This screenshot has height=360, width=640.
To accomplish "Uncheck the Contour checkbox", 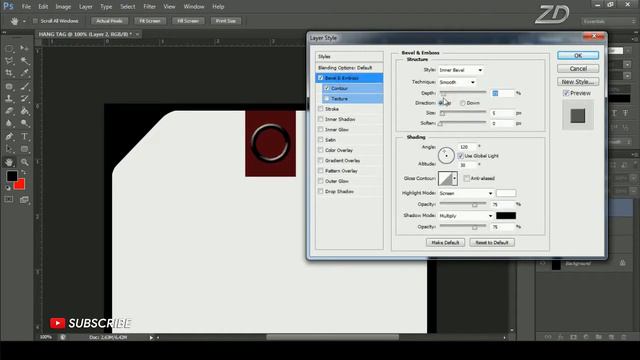I will click(327, 88).
